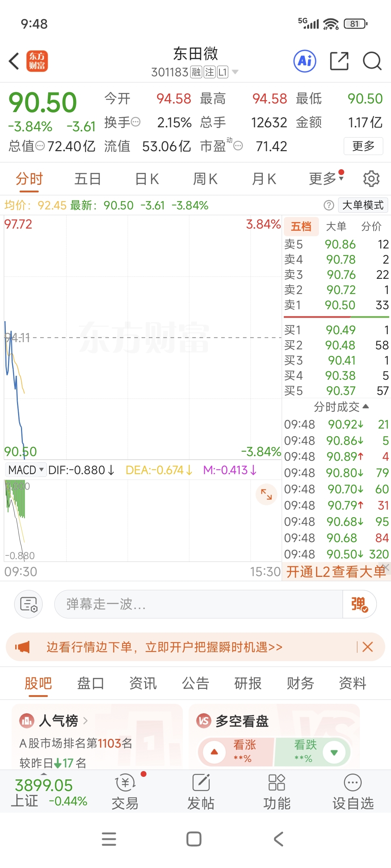Screen dimensions: 391x868
Task: Toggle the 弹 bullet comments switch
Action: pos(359,604)
